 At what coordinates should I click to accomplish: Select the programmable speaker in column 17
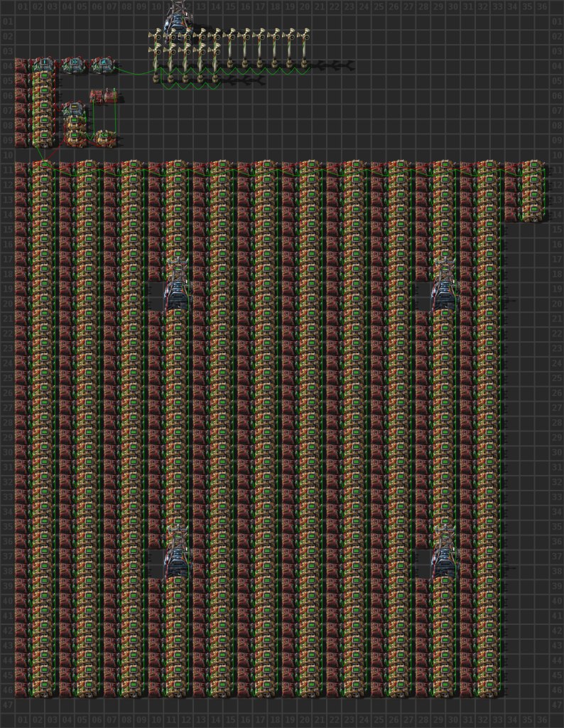coord(260,48)
